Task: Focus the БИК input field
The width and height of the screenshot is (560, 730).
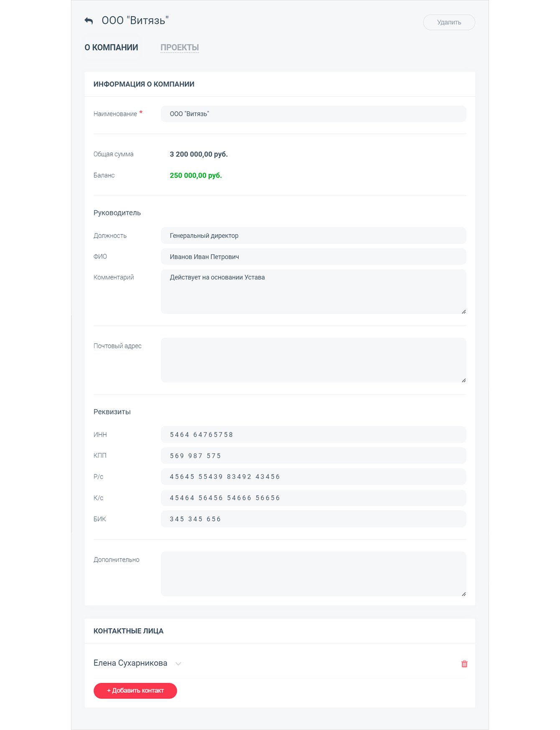Action: coord(313,519)
